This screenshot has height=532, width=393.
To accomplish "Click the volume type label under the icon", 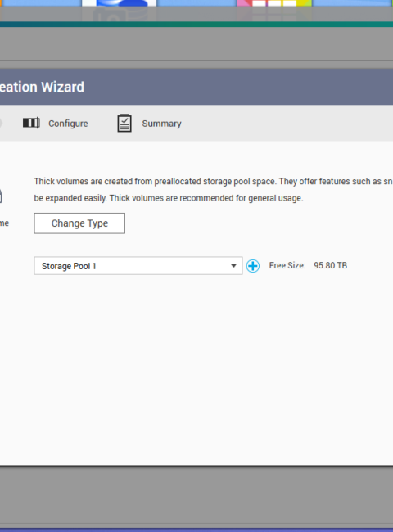I will (4, 223).
